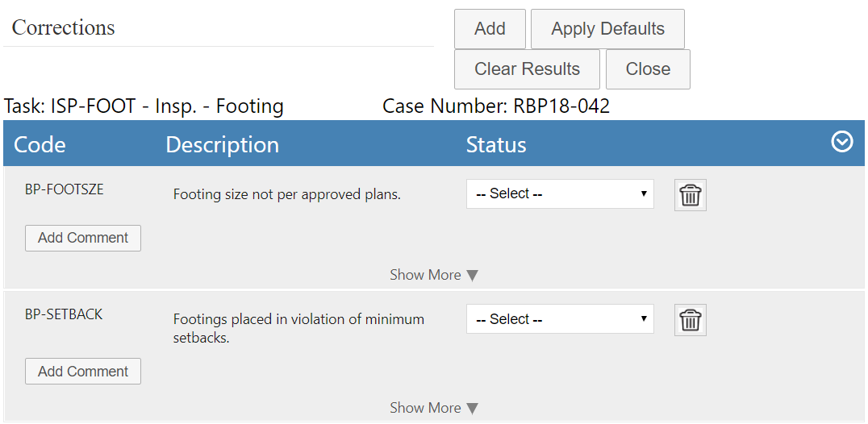This screenshot has height=424, width=868.
Task: Delete the BP-FOOTSZE correction via trash icon
Action: (x=690, y=195)
